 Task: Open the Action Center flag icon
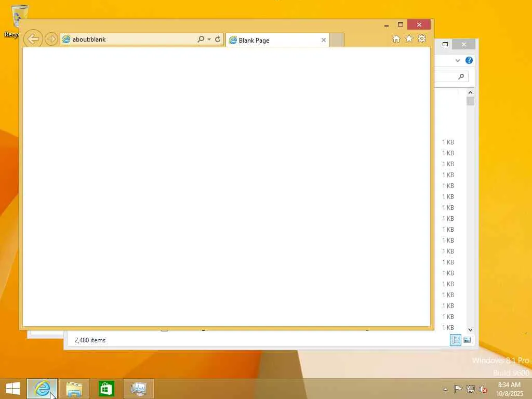point(458,389)
